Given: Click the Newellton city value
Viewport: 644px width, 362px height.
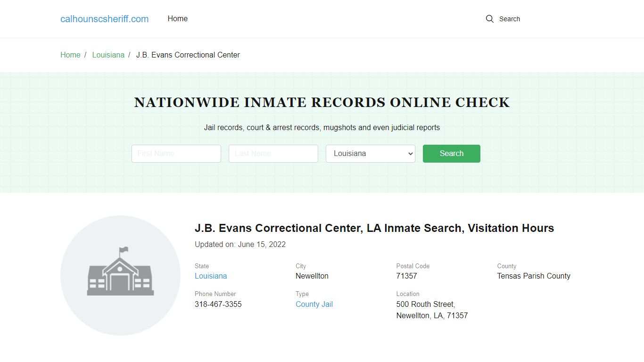Looking at the screenshot, I should pyautogui.click(x=312, y=276).
